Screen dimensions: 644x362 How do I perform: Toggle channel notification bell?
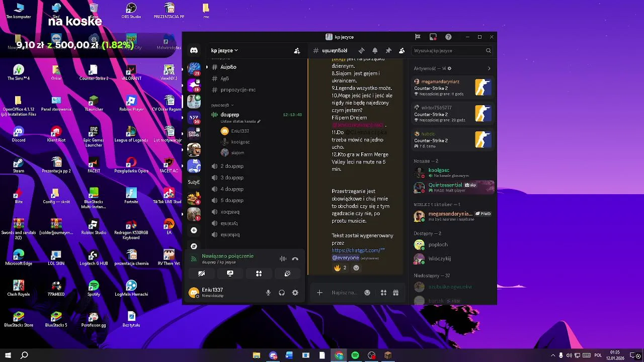click(x=375, y=50)
